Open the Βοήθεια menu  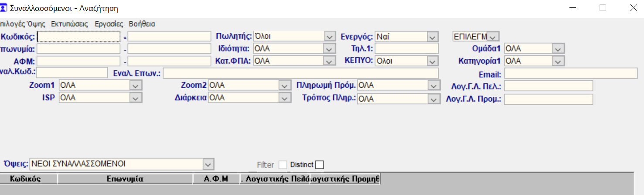pos(142,24)
